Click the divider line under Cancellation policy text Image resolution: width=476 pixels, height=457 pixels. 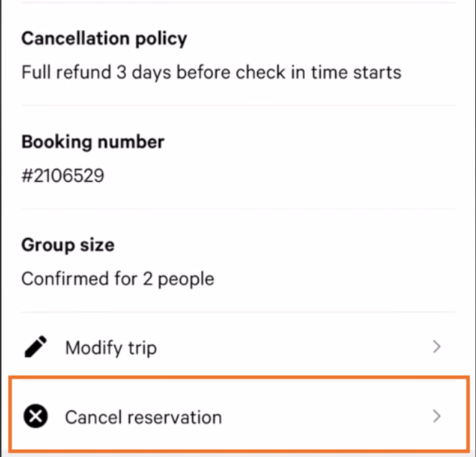tap(238, 106)
